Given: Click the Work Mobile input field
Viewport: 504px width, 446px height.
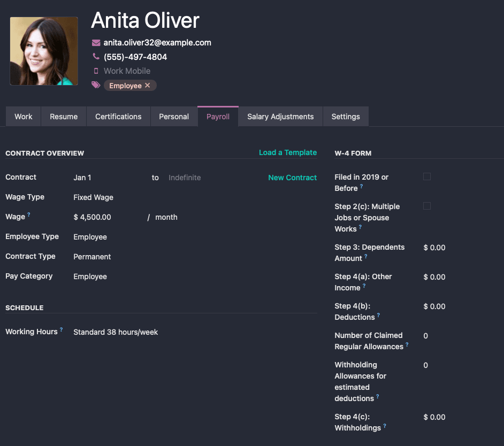Looking at the screenshot, I should [x=127, y=71].
